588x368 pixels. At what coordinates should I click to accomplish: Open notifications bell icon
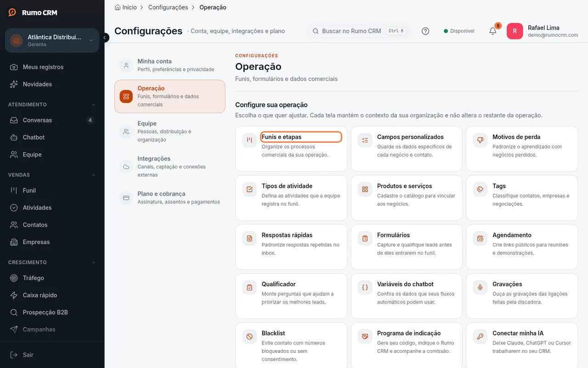(493, 31)
